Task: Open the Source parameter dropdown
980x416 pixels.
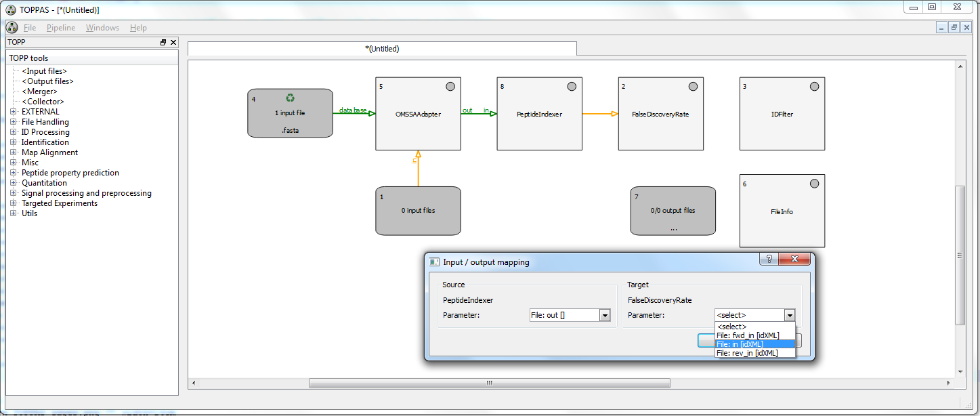Action: click(605, 315)
